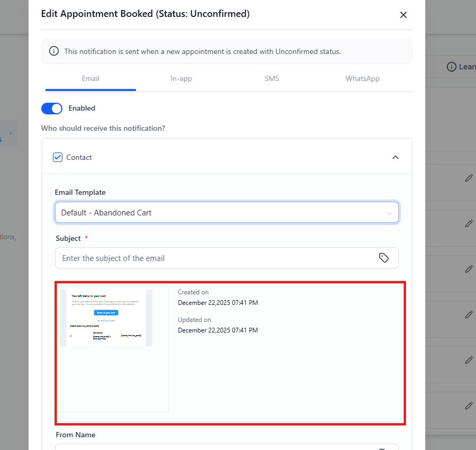Select the WhatsApp tab
Image resolution: width=476 pixels, height=450 pixels.
coord(362,78)
